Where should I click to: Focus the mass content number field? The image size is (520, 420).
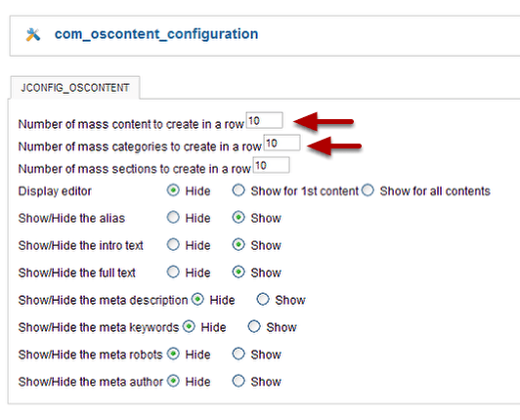point(264,120)
